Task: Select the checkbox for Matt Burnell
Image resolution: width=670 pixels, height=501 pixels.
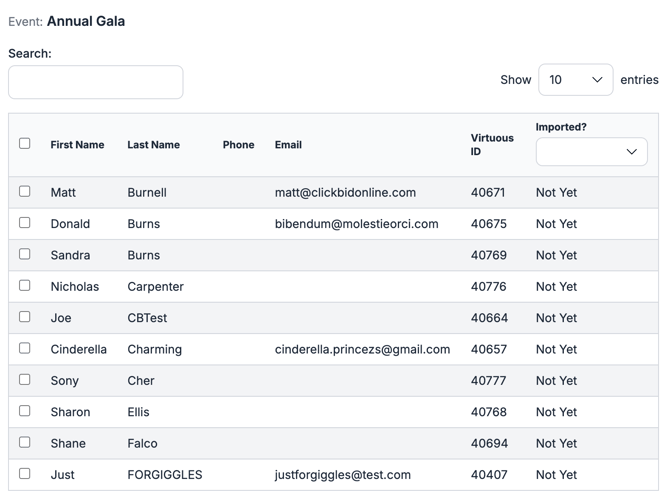Action: pyautogui.click(x=25, y=191)
